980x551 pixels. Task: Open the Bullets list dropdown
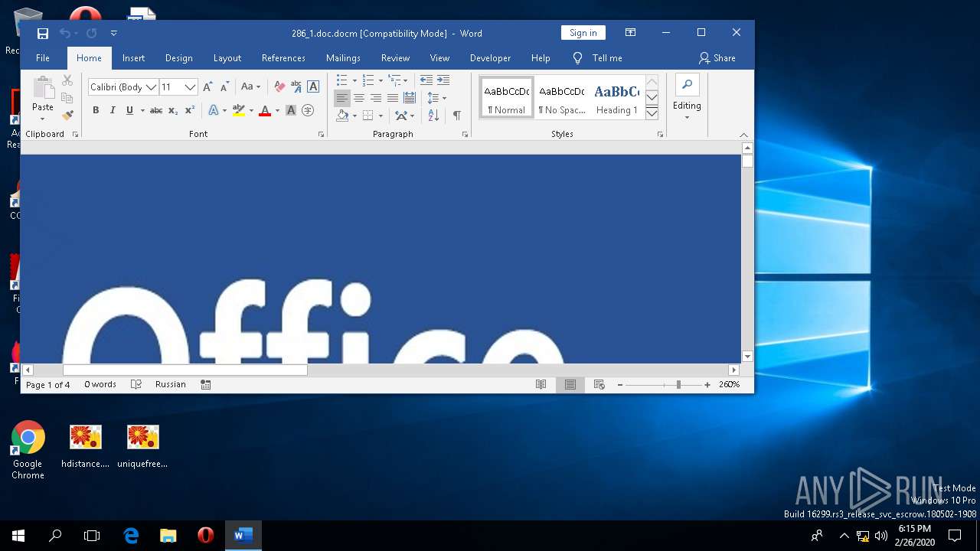(x=354, y=80)
